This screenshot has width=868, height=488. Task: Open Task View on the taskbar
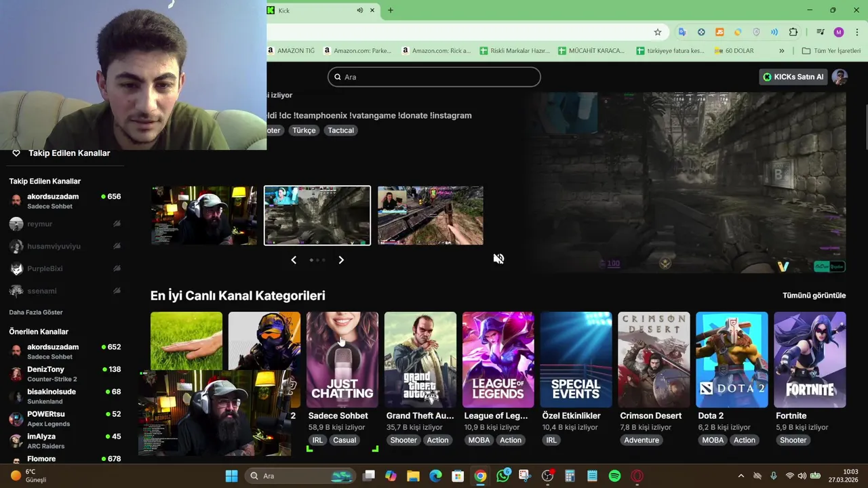pyautogui.click(x=369, y=476)
